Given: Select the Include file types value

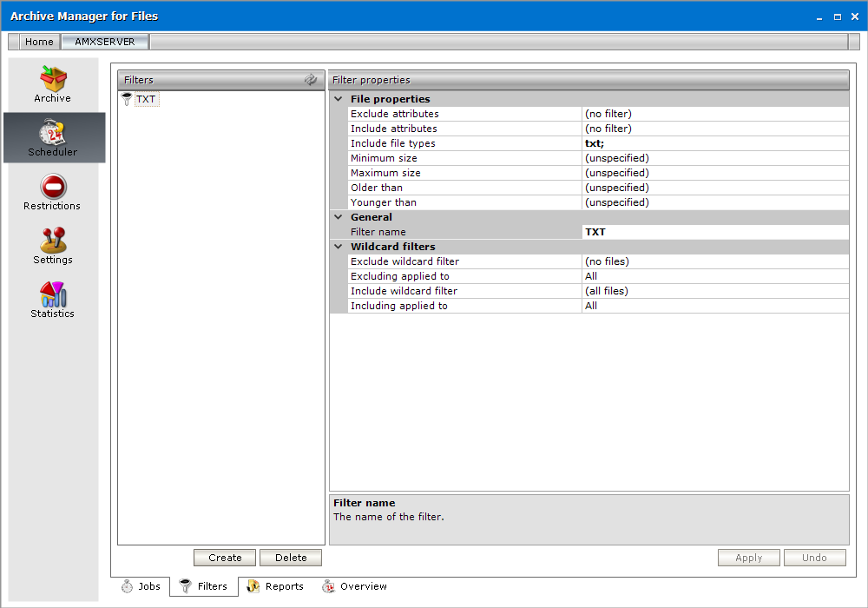Looking at the screenshot, I should point(714,143).
